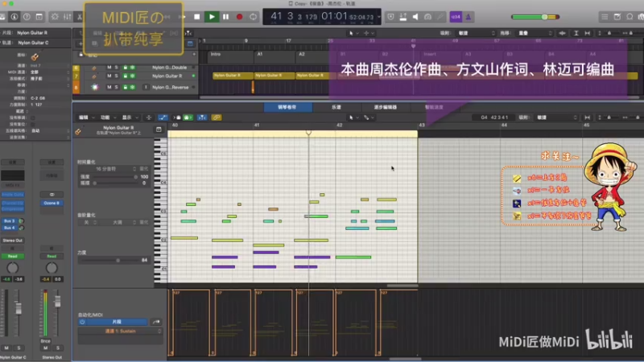Open Smart Controls dial icon
The image size is (644, 362).
pos(55,17)
